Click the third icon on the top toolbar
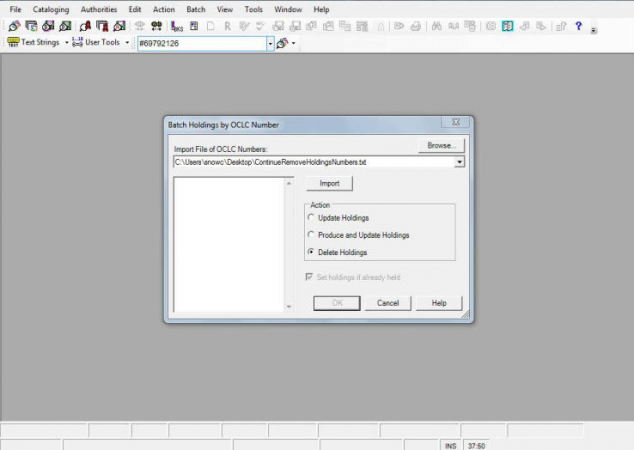 pyautogui.click(x=48, y=26)
